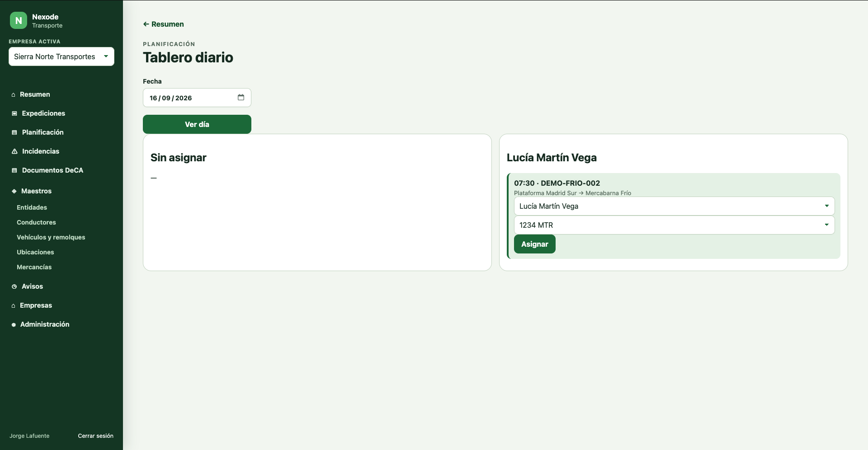Click the Jorge Lafuente user name
868x450 pixels.
(29, 436)
